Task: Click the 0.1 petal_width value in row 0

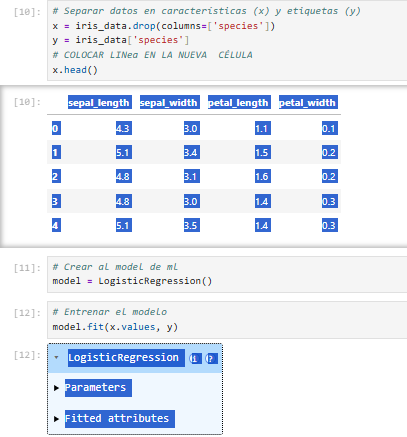Action: [330, 128]
